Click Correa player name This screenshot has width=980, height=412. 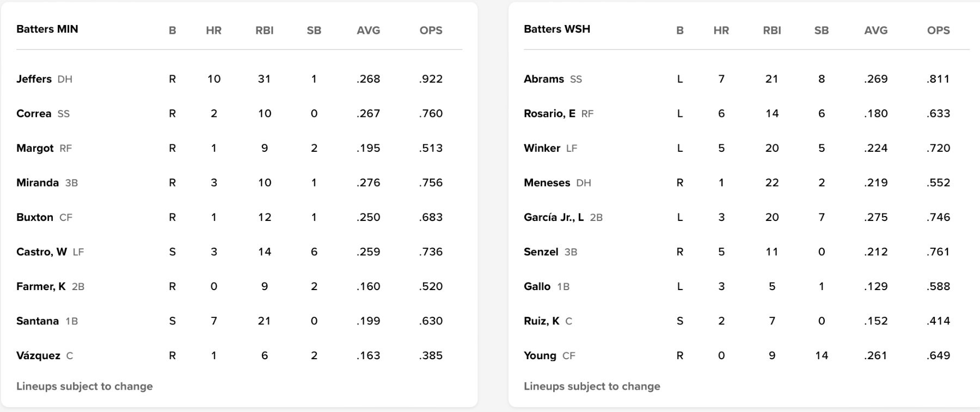click(x=34, y=114)
